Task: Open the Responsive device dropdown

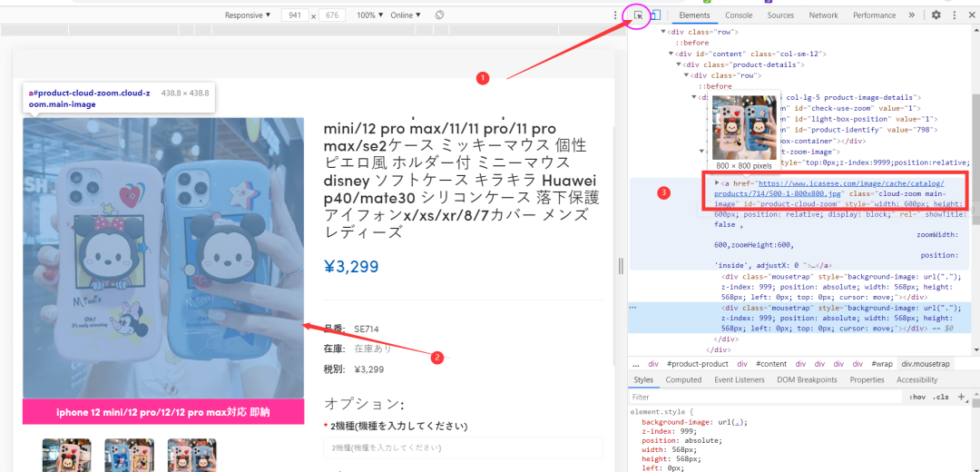Action: [248, 15]
